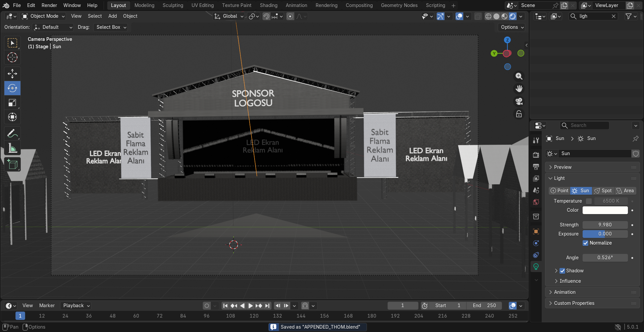Set light type to Spot

[x=603, y=191]
